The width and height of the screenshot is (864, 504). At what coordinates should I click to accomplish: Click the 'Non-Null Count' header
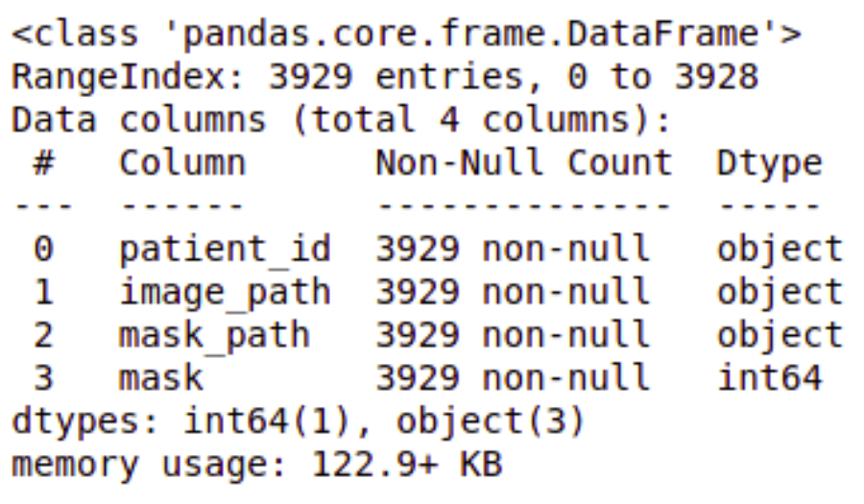coord(523,163)
